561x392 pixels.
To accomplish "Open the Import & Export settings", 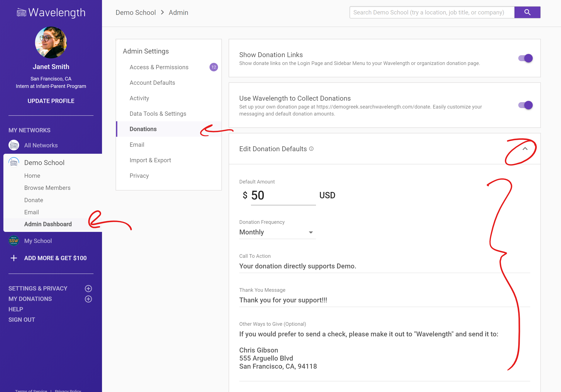I will [150, 160].
